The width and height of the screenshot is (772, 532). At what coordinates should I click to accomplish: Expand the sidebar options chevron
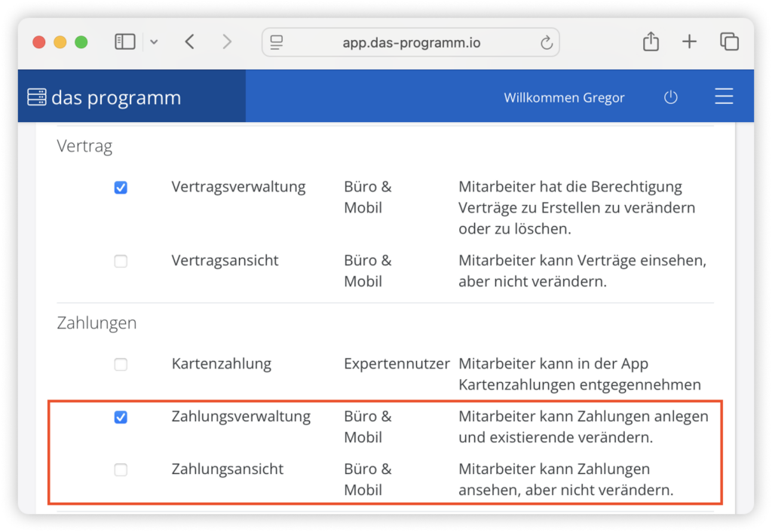(x=154, y=41)
